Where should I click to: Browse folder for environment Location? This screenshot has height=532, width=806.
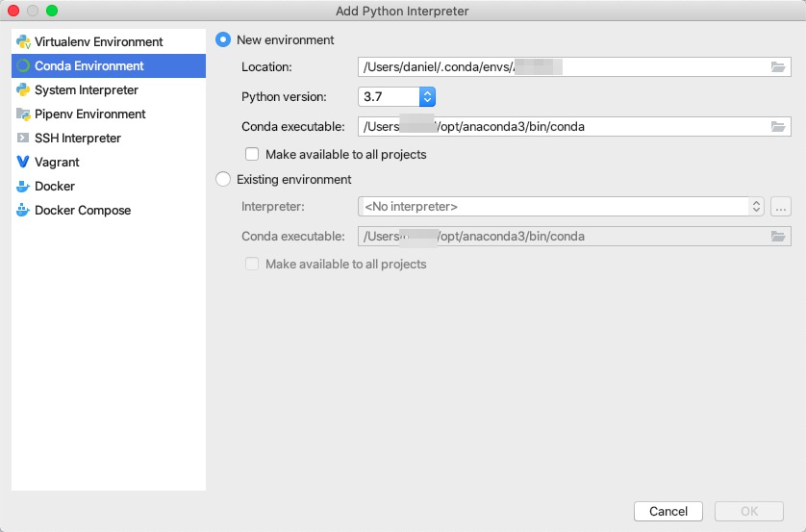pyautogui.click(x=778, y=67)
